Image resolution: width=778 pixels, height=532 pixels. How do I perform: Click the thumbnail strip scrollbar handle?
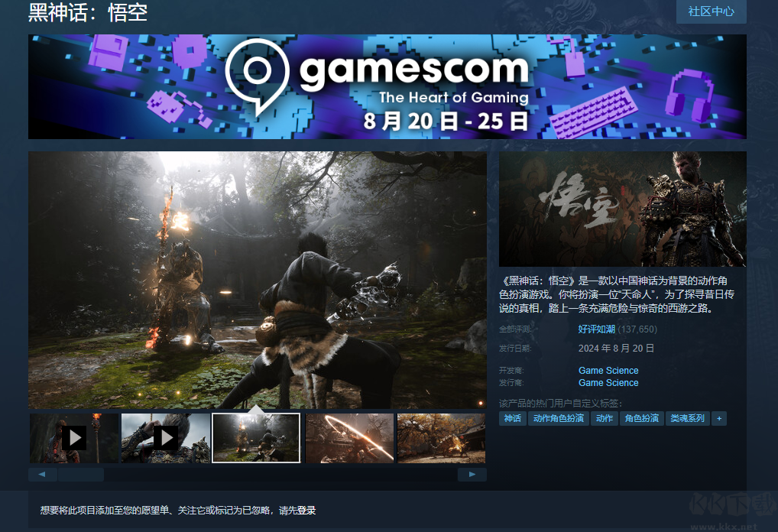(81, 475)
